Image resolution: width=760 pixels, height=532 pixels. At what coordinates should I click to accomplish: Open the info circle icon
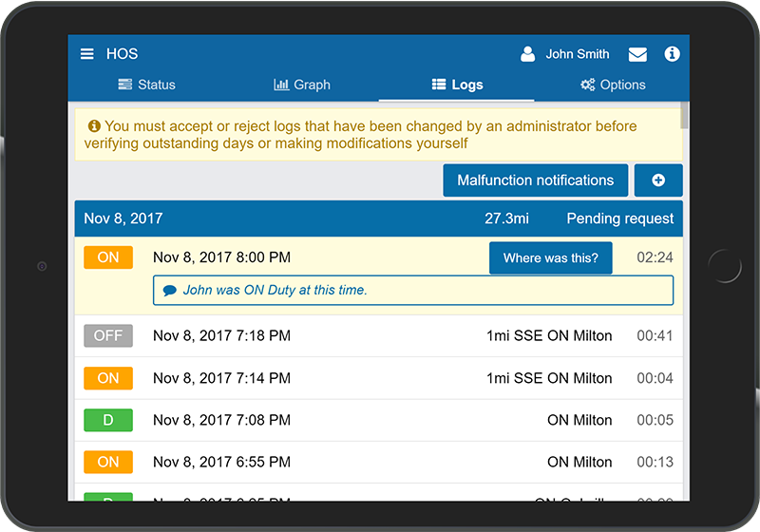[672, 54]
